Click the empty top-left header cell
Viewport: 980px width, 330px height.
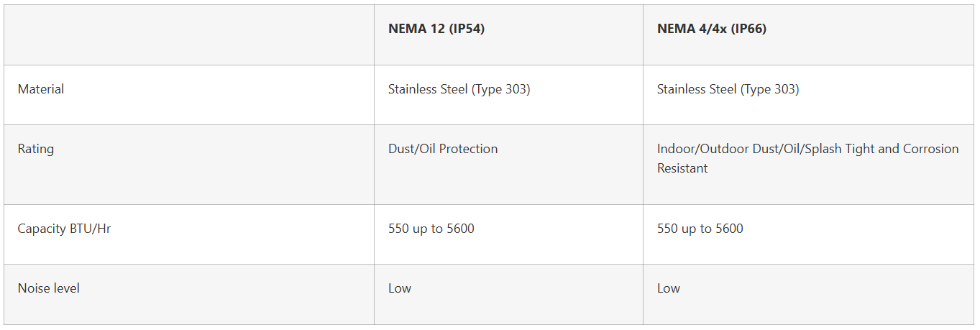click(x=188, y=35)
